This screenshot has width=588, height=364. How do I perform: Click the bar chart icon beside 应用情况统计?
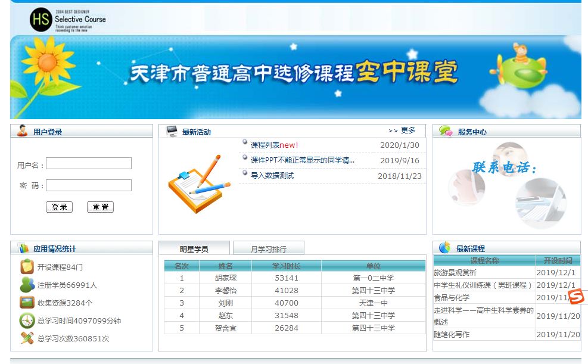(x=23, y=248)
